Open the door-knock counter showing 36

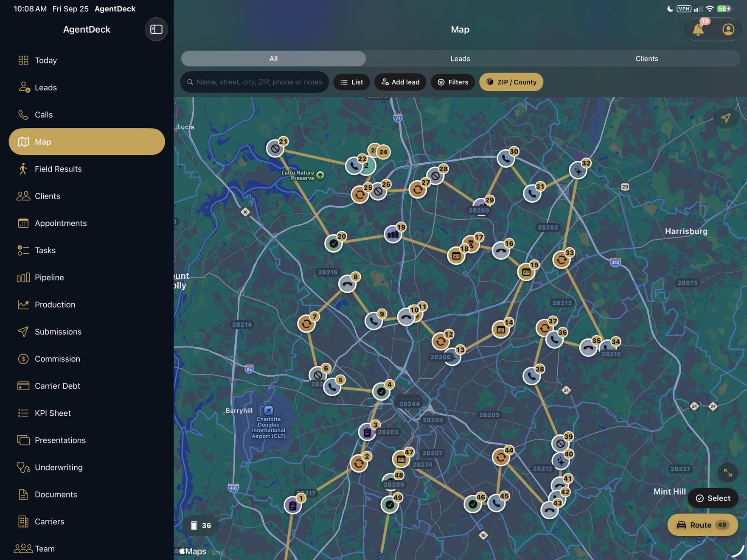point(201,525)
